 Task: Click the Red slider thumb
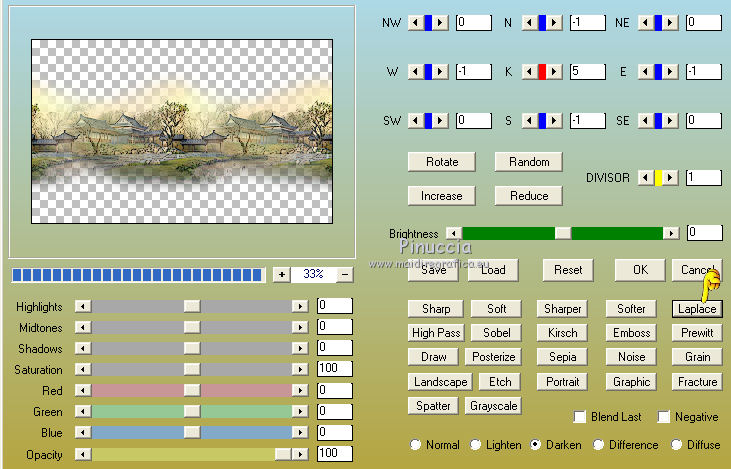tap(192, 390)
